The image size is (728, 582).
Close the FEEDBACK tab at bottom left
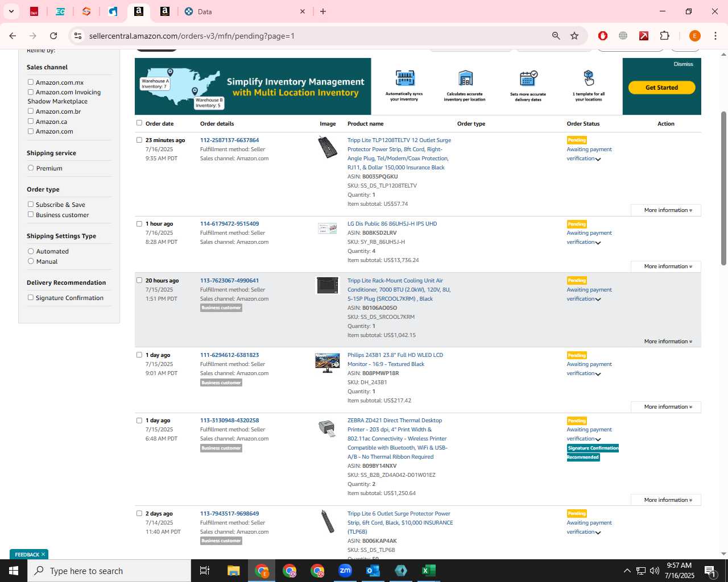pyautogui.click(x=43, y=554)
